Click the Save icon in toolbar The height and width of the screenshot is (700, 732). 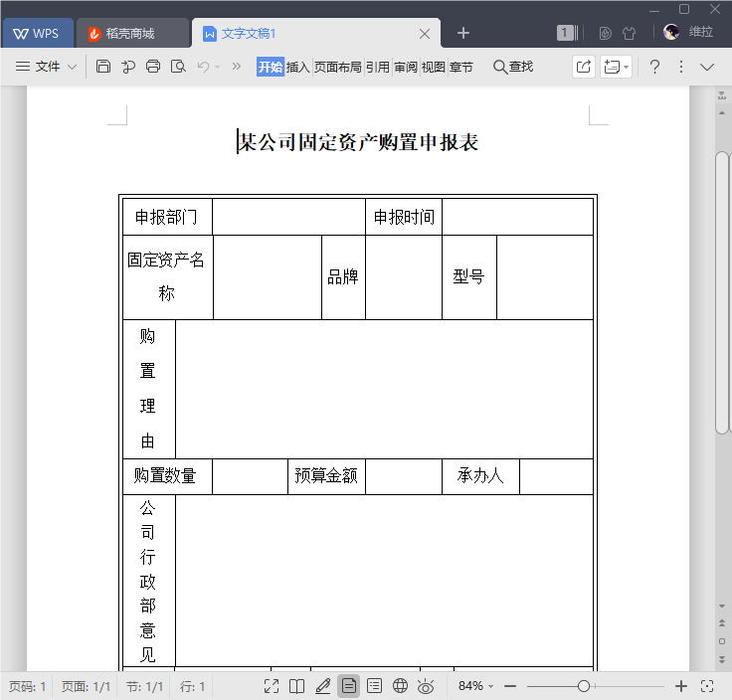click(103, 67)
